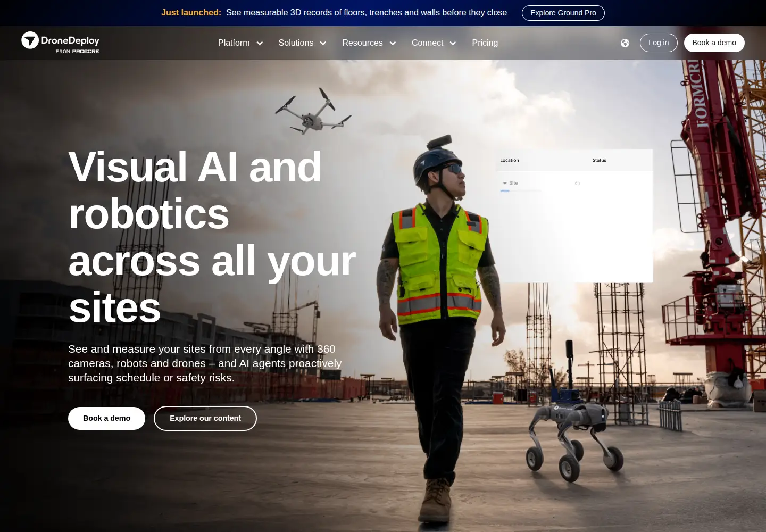Viewport: 766px width, 532px height.
Task: Click Explore our content button
Action: coord(205,418)
